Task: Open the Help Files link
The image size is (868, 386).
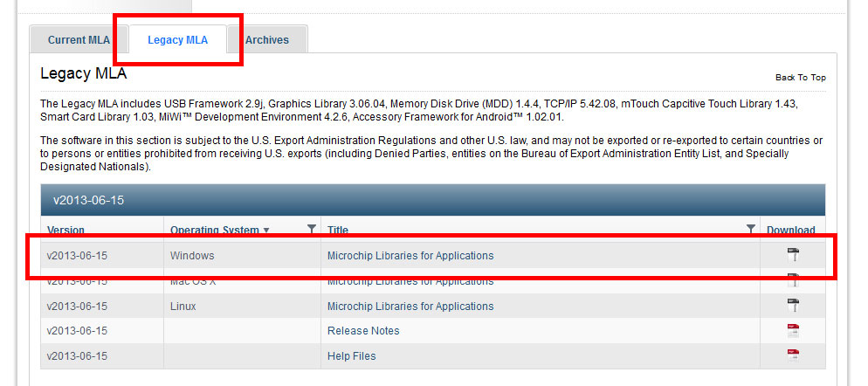Action: click(351, 356)
